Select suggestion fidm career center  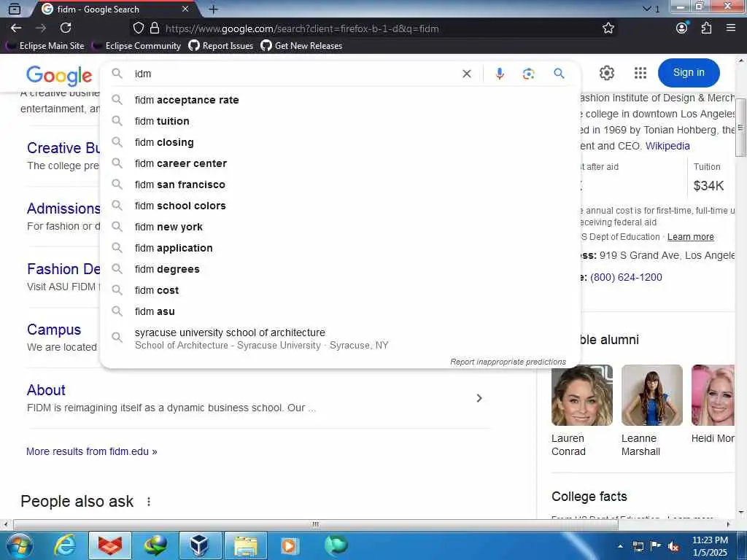coord(340,163)
